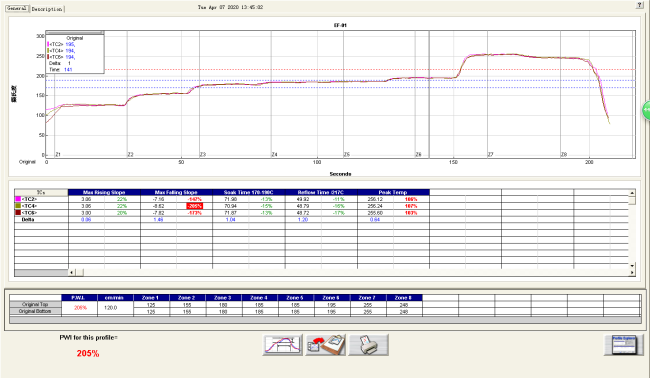Image resolution: width=650 pixels, height=378 pixels.
Task: Click the P.W.I. column header
Action: (x=79, y=298)
